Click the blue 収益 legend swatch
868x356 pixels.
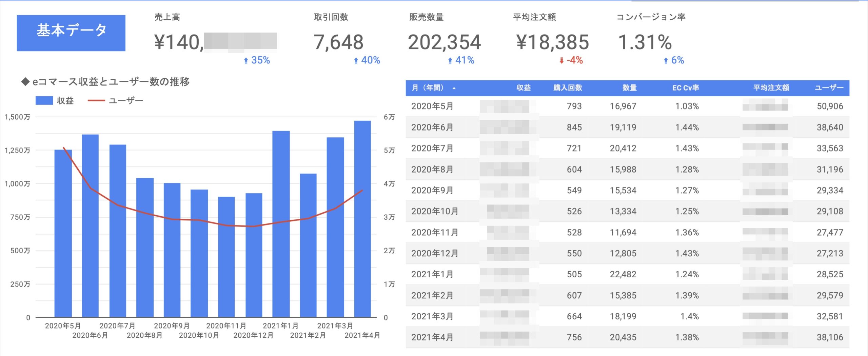click(x=44, y=101)
